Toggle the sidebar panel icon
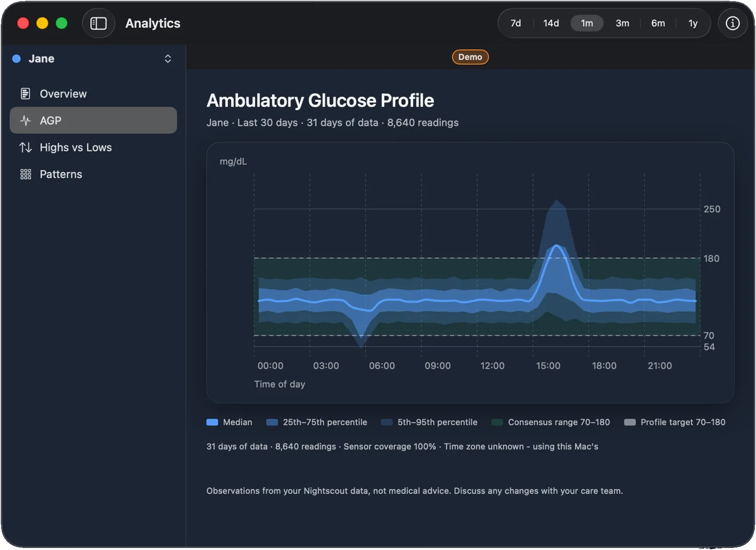Image resolution: width=756 pixels, height=550 pixels. [98, 23]
